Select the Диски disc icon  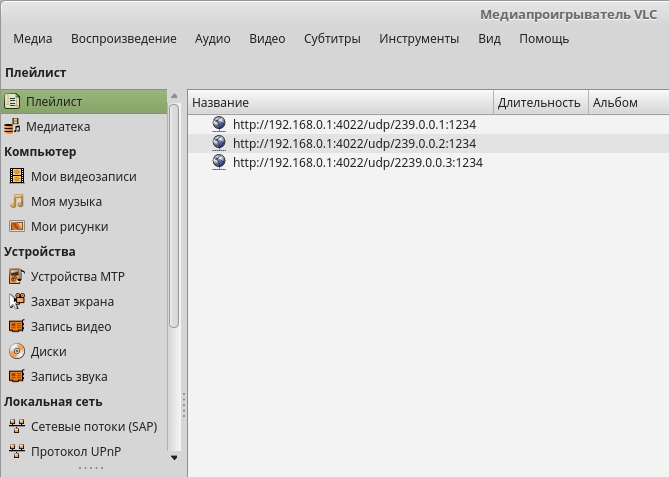[x=17, y=352]
